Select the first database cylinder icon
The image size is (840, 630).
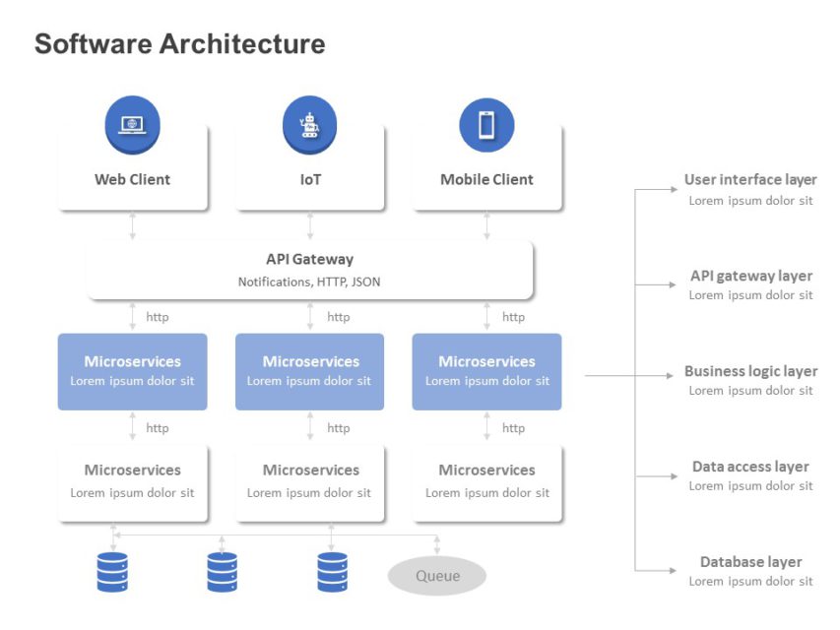111,571
